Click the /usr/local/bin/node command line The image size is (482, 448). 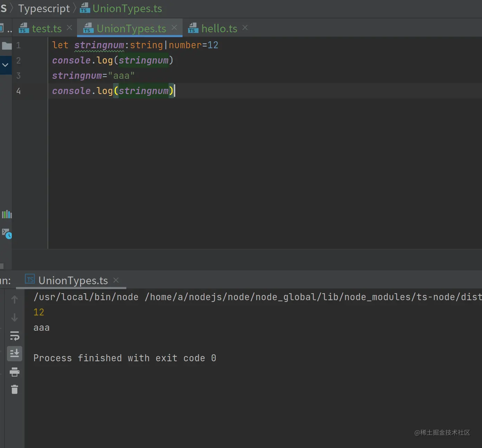pyautogui.click(x=257, y=297)
